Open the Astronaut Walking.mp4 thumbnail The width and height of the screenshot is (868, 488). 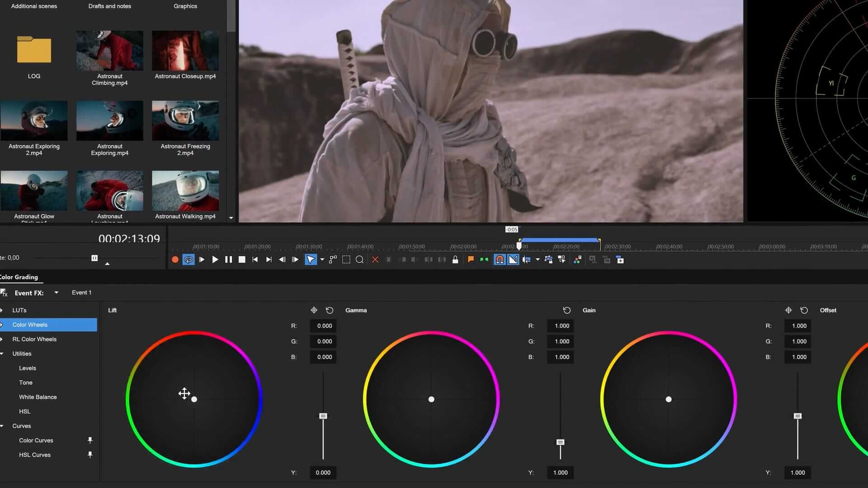point(185,190)
